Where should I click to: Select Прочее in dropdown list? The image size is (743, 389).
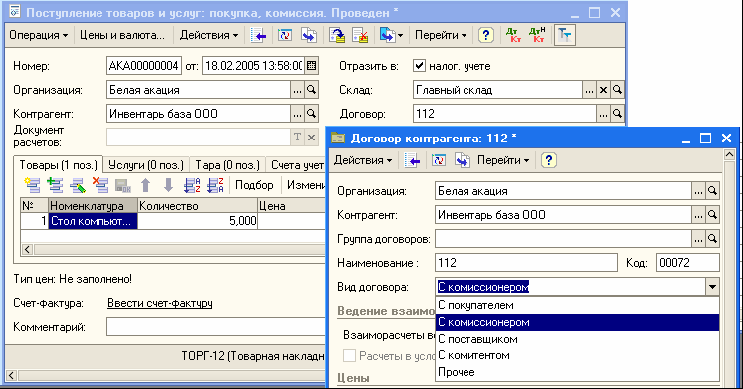(577, 372)
